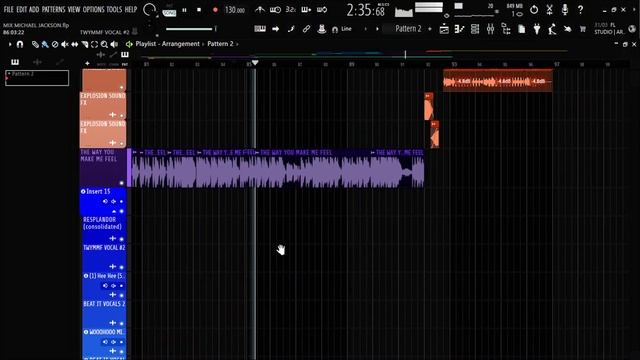
Task: Click the stamp tool icon in toolbar
Action: [322, 29]
